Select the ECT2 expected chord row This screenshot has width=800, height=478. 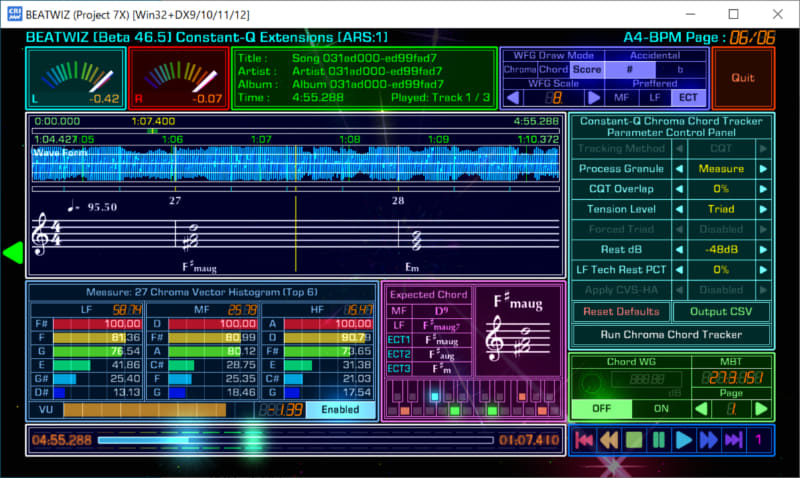[429, 354]
